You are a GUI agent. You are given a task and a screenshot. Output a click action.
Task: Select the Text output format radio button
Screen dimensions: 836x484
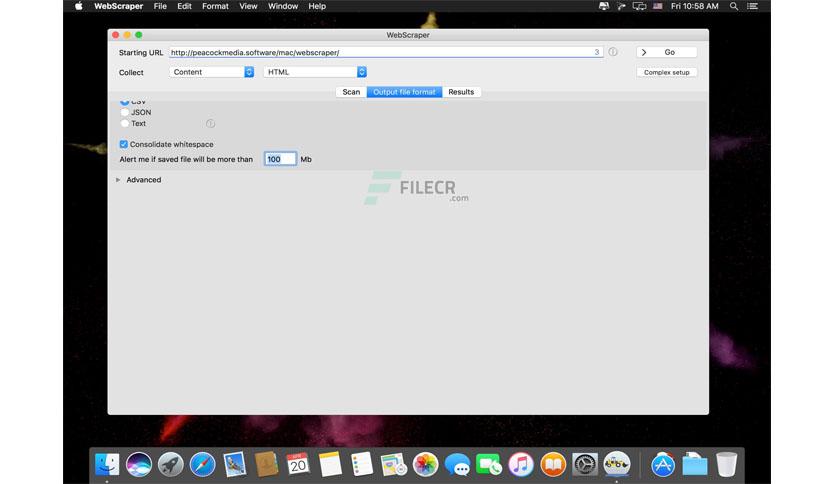click(x=124, y=124)
